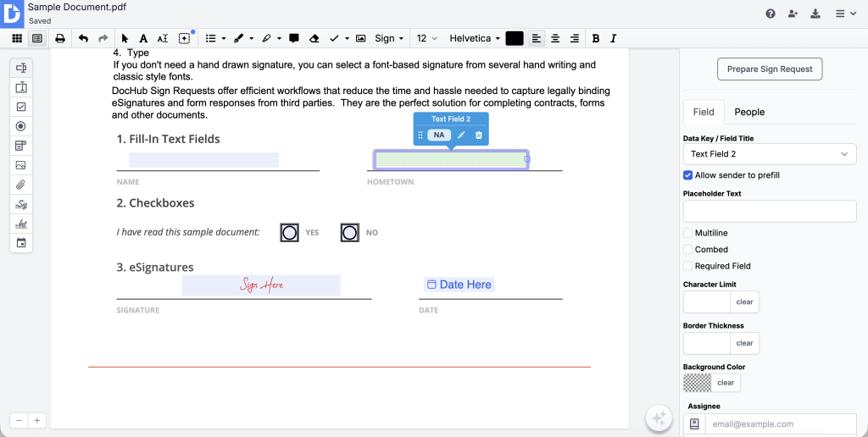Screen dimensions: 868x437
Task: Check the NO checkbox in document
Action: (x=350, y=233)
